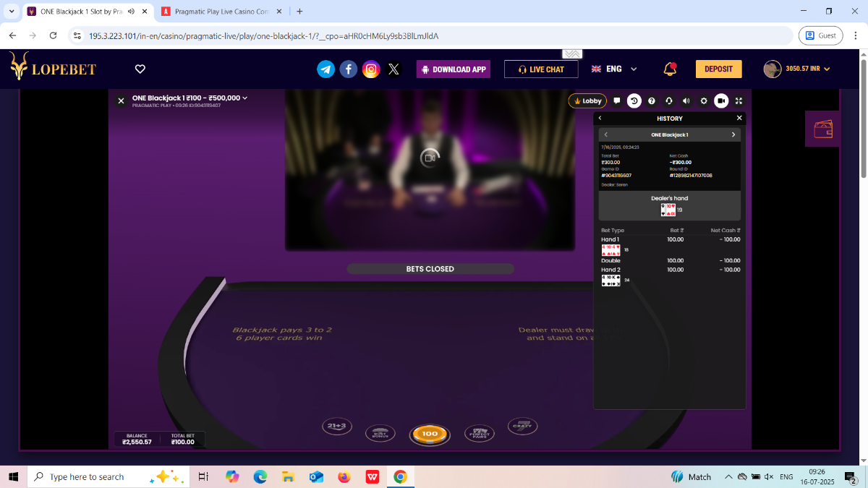Select the Hand 1 row in history
The image size is (868, 488).
click(671, 239)
